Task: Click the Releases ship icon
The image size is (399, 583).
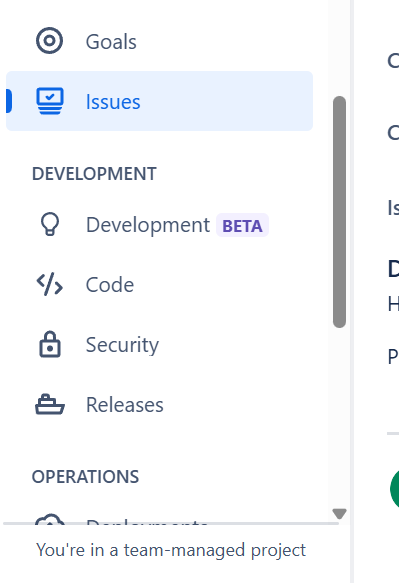Action: click(x=50, y=405)
